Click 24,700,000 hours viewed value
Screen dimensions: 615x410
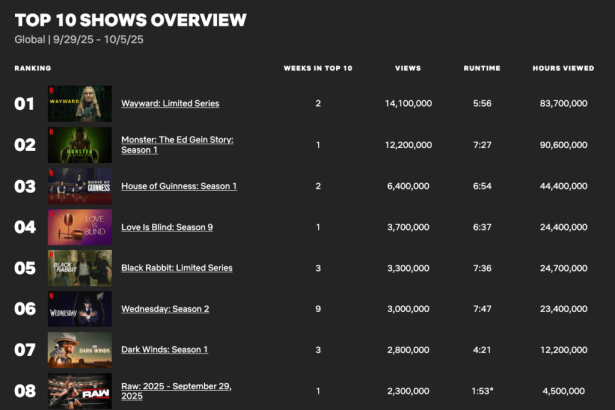pos(564,268)
